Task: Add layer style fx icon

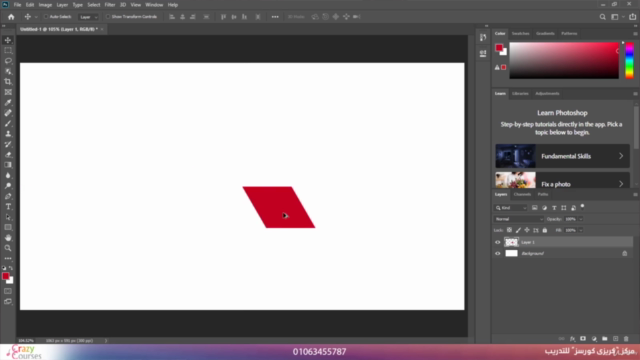Action: [x=572, y=339]
